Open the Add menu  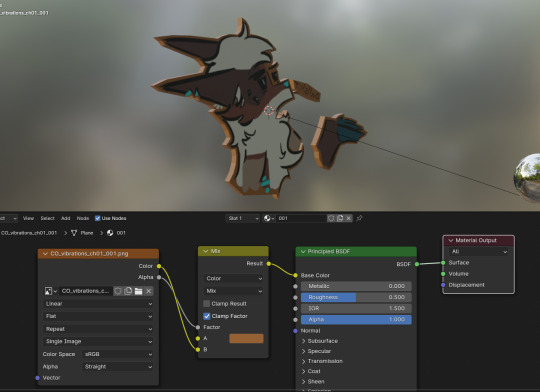click(65, 218)
